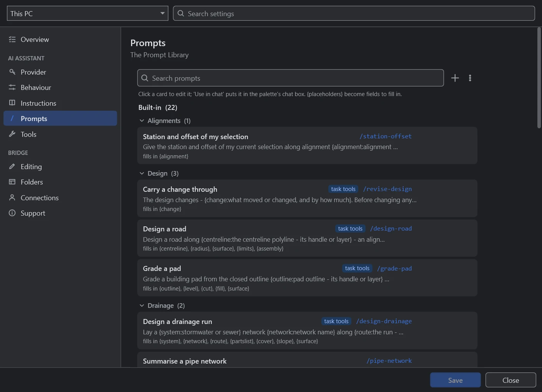Image resolution: width=542 pixels, height=392 pixels.
Task: Collapse the Drainage prompt group
Action: (142, 306)
